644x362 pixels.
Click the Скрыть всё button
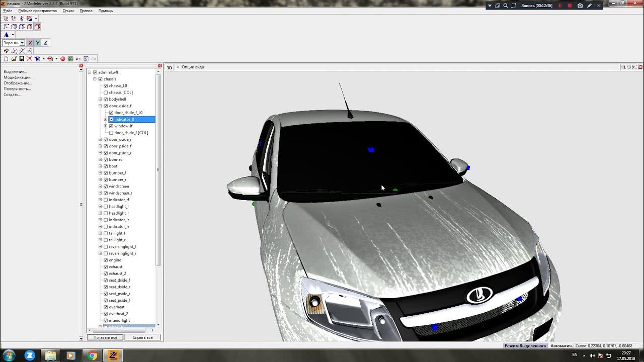pyautogui.click(x=143, y=337)
